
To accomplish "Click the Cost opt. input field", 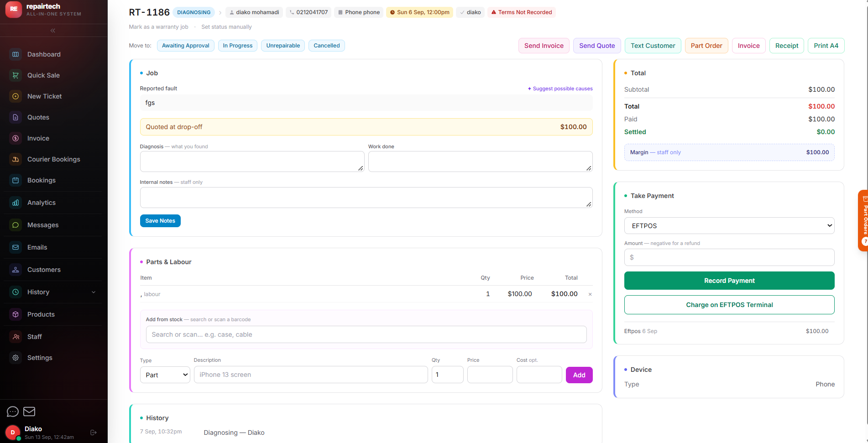I will point(539,375).
